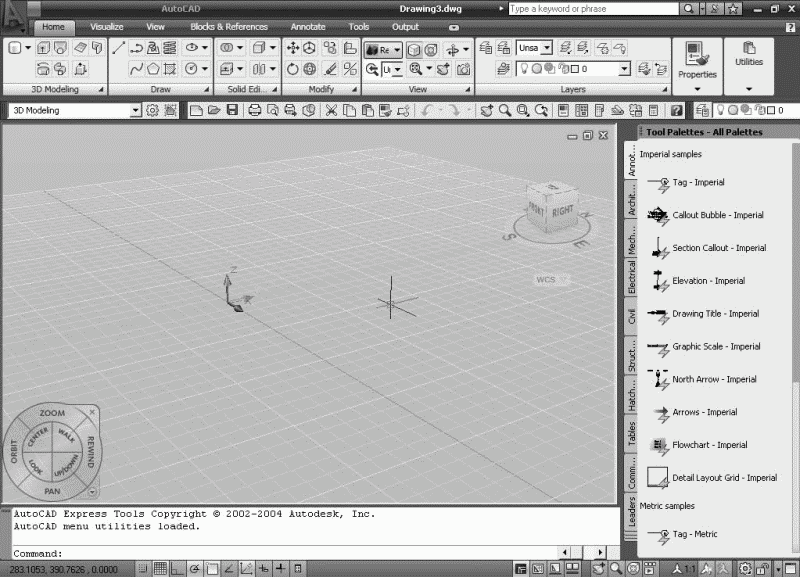This screenshot has height=577, width=800.
Task: Open the 3D Modeling workspace dropdown
Action: [136, 111]
